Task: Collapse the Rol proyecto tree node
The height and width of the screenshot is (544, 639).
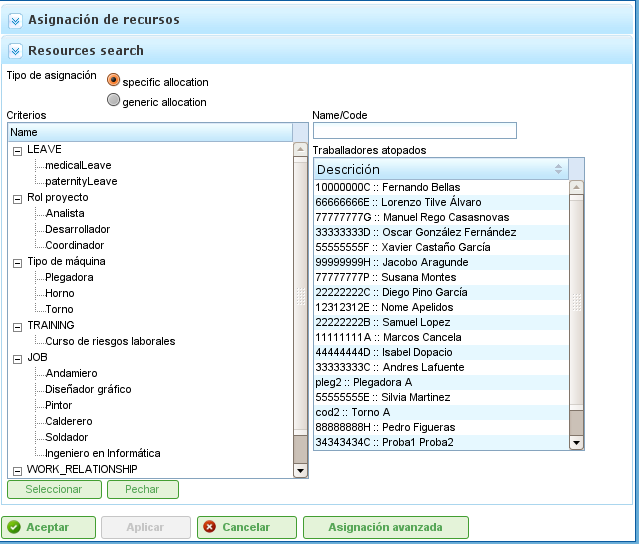Action: (17, 198)
